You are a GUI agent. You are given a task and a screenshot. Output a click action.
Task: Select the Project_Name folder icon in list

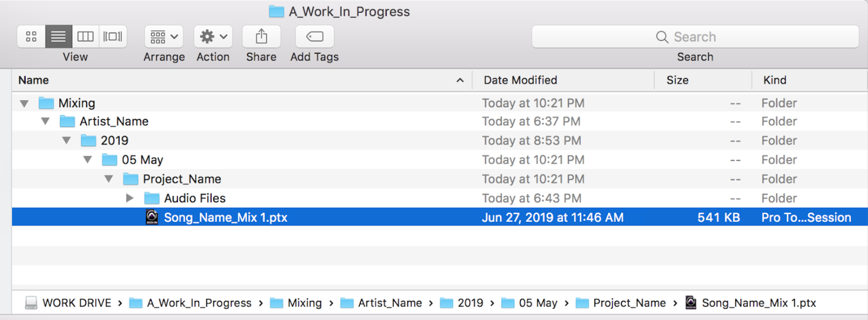(130, 179)
